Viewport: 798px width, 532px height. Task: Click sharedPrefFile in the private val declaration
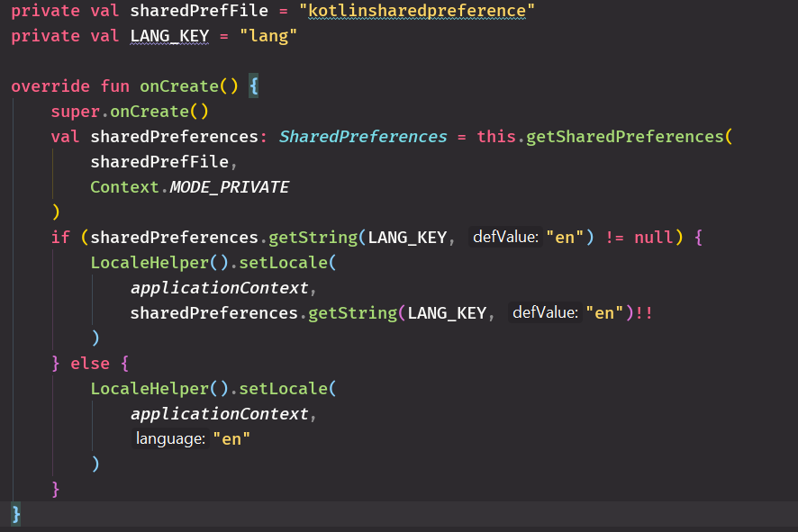pos(199,11)
